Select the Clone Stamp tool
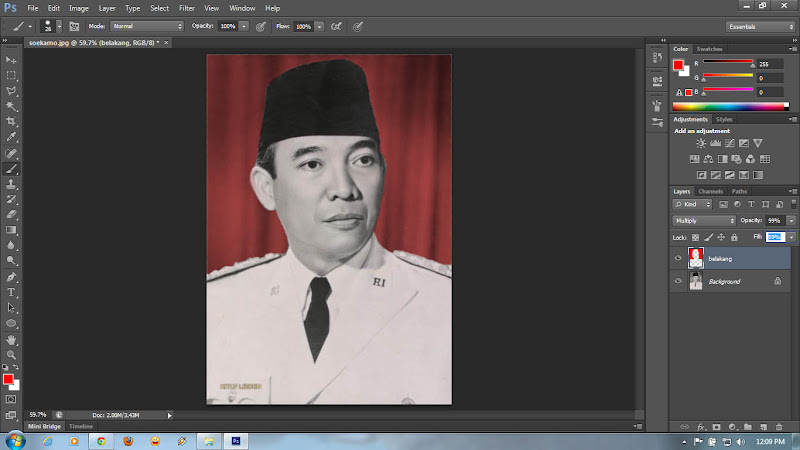Viewport: 800px width, 450px height. click(11, 184)
